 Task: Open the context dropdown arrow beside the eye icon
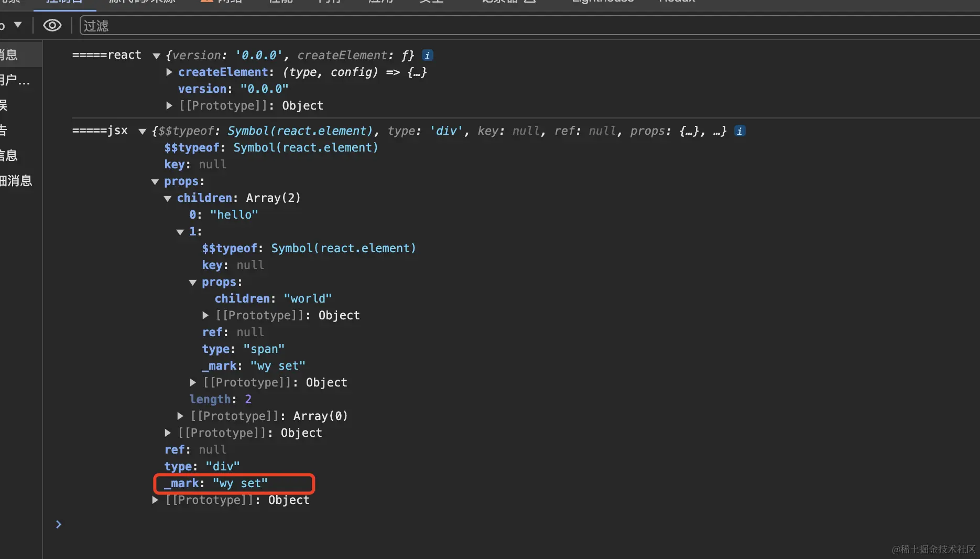(18, 25)
